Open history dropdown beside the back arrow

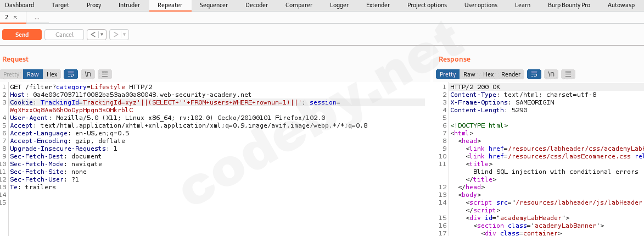[x=102, y=35]
